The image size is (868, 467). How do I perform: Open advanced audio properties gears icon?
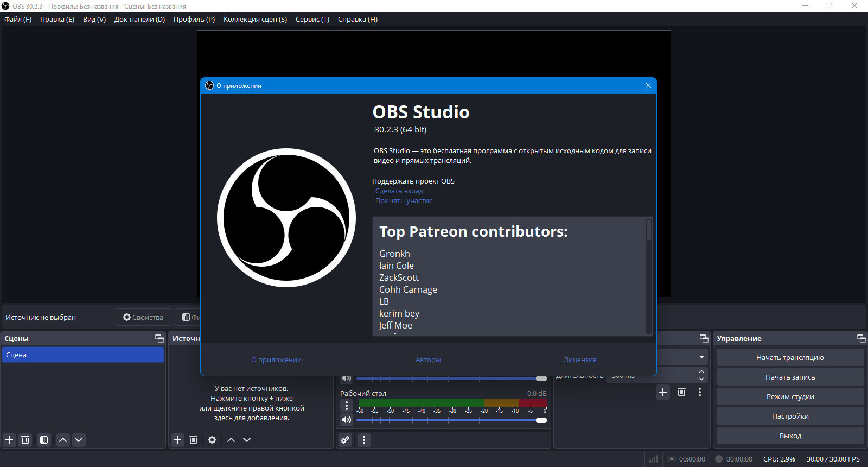(x=345, y=440)
